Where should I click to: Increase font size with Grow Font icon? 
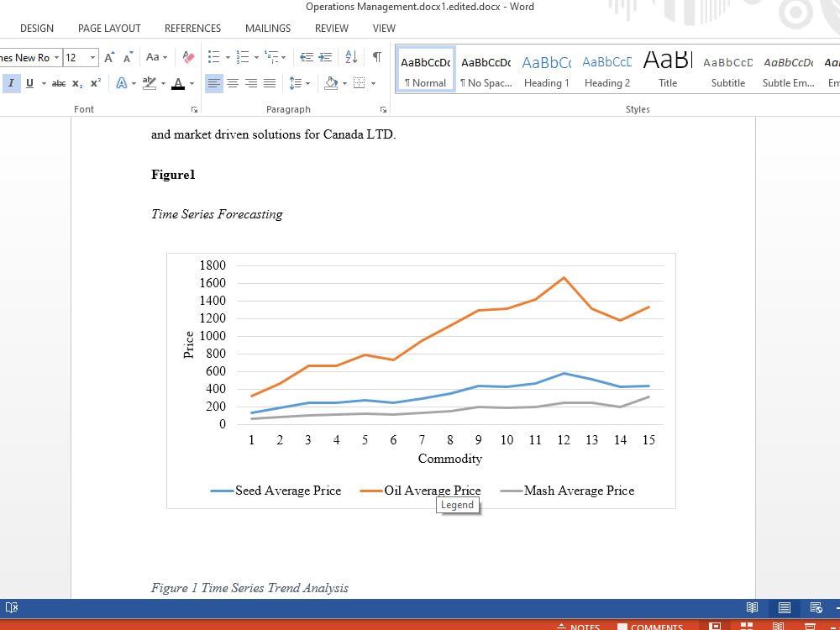click(x=109, y=57)
